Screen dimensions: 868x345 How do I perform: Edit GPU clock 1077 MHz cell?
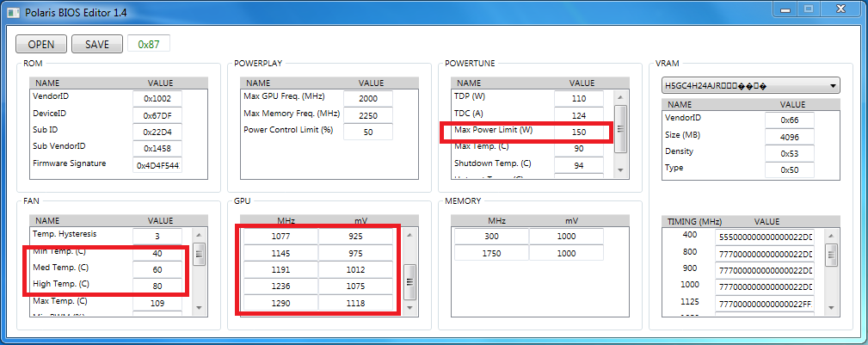pyautogui.click(x=281, y=237)
